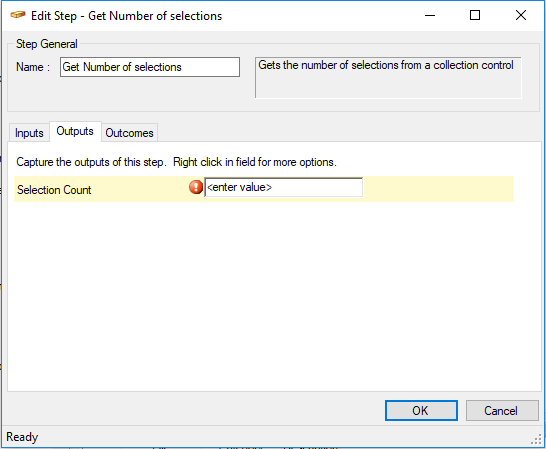Click the Ready status bar text
Screen dimensions: 546x449
[22, 437]
